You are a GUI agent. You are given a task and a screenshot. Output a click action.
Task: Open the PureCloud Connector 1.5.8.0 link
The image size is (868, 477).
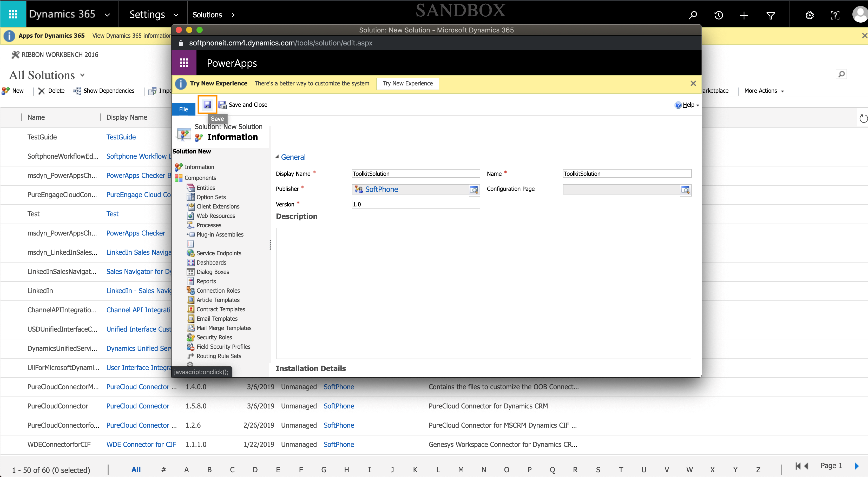pos(137,406)
